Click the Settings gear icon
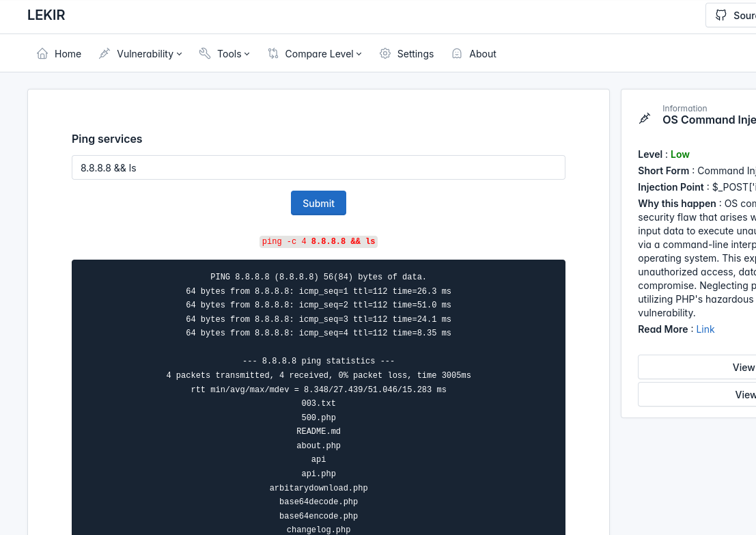The height and width of the screenshot is (535, 756). coord(385,53)
